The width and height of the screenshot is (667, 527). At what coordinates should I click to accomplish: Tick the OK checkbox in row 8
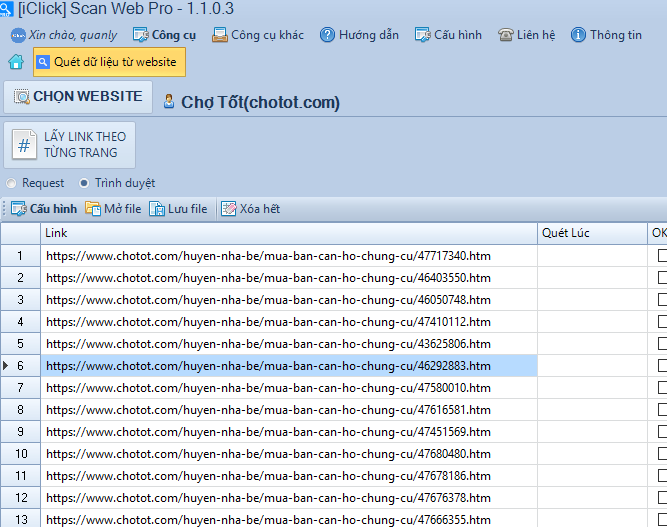(x=662, y=410)
